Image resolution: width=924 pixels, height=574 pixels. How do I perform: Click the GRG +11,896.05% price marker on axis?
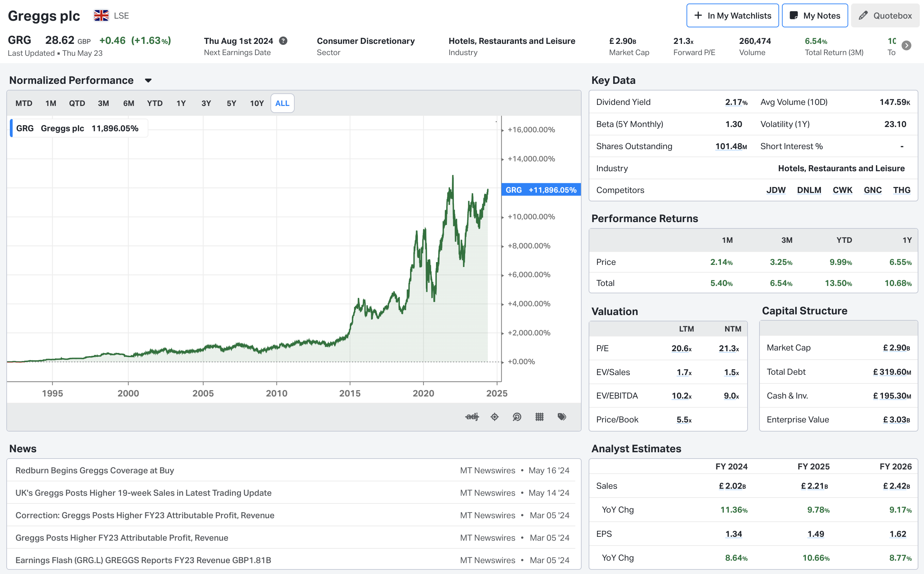pos(541,190)
